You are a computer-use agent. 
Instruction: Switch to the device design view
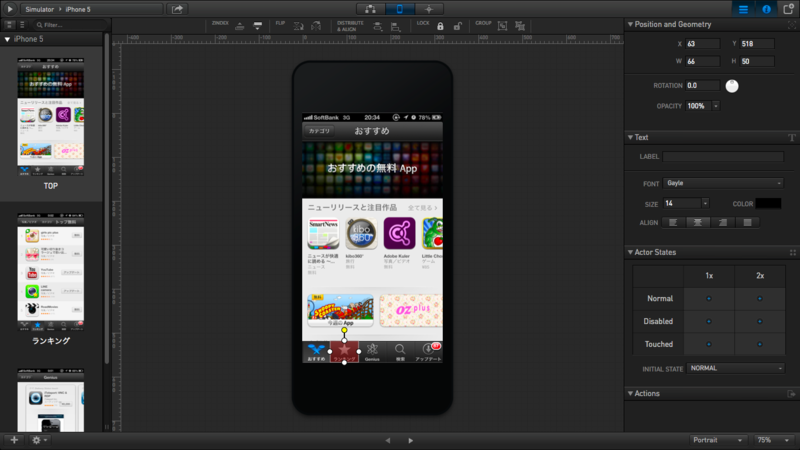point(399,9)
